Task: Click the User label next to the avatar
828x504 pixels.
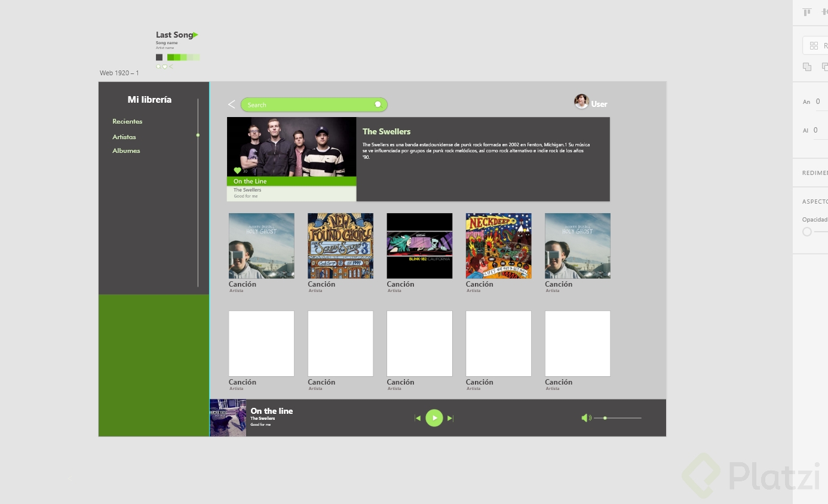Action: pos(599,104)
